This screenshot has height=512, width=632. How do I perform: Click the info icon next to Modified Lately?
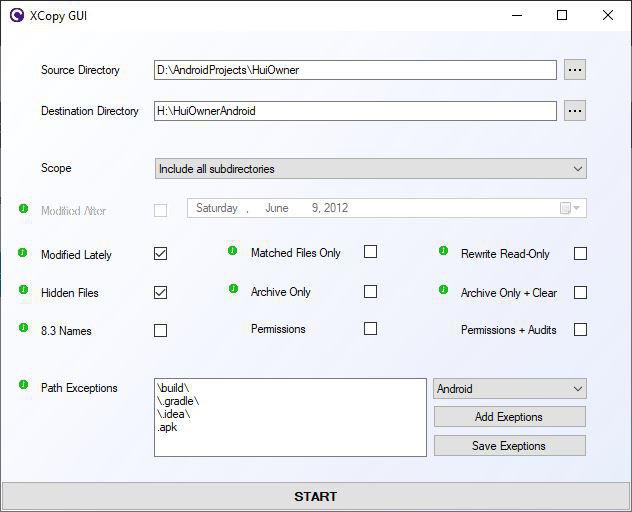click(23, 253)
